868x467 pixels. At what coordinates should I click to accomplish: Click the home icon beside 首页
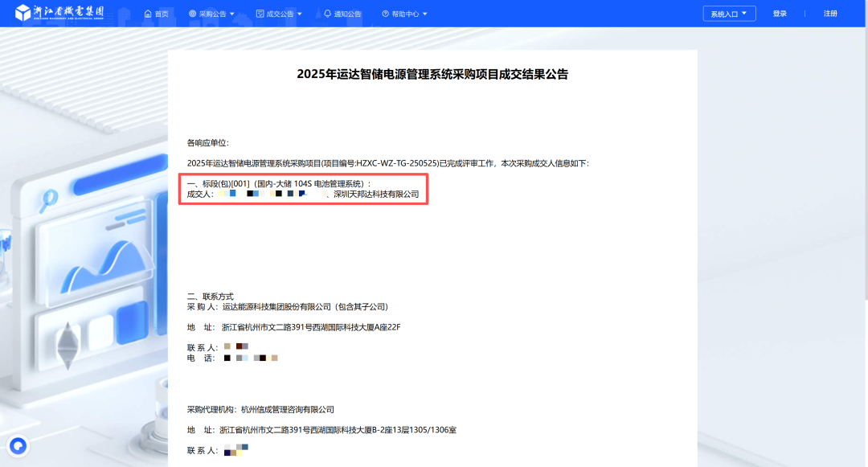(148, 14)
